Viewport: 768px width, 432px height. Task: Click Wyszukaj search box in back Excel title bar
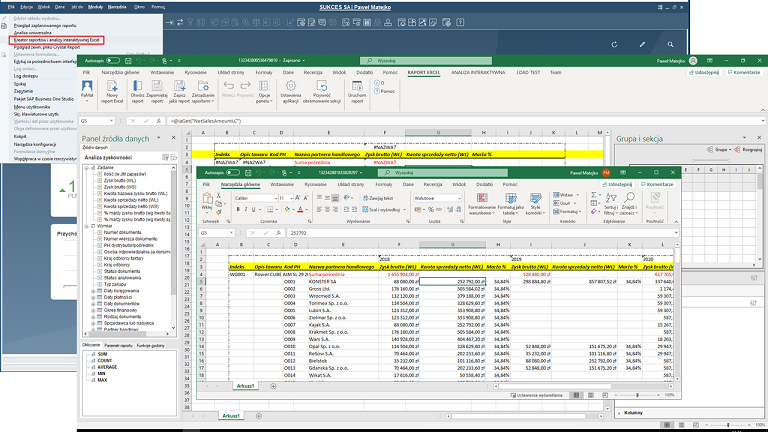426,61
